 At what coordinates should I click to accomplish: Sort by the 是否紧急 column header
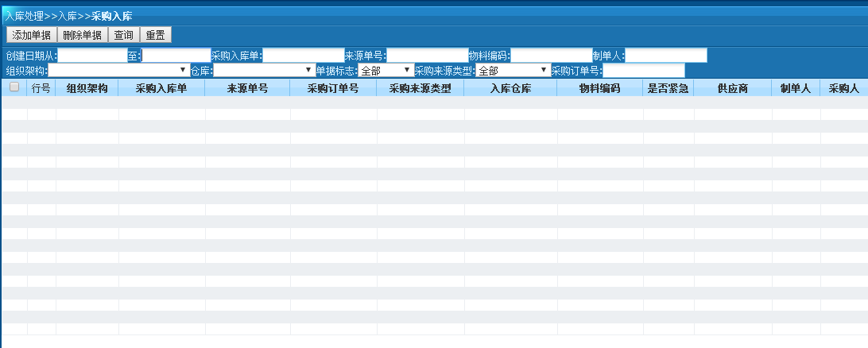(x=668, y=88)
